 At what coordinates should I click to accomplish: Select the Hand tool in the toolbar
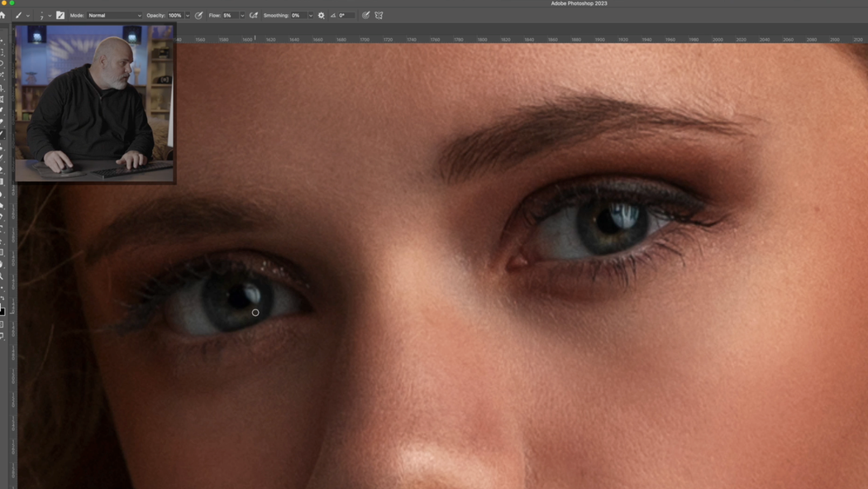(3, 261)
